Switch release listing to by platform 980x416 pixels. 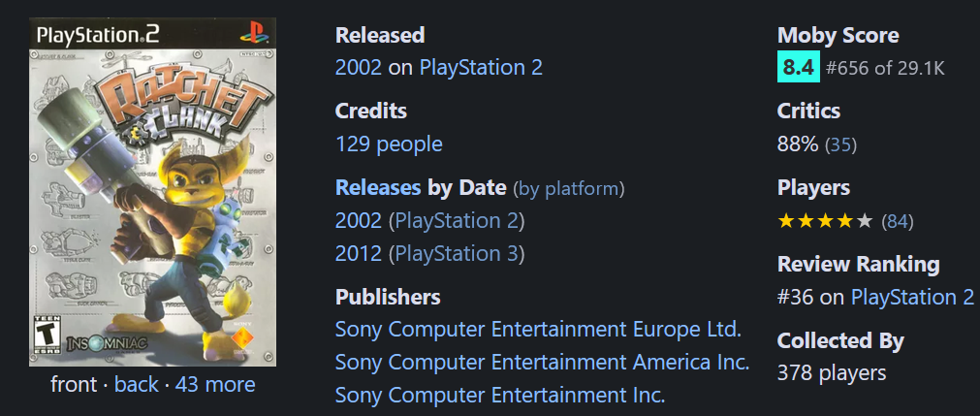point(568,188)
